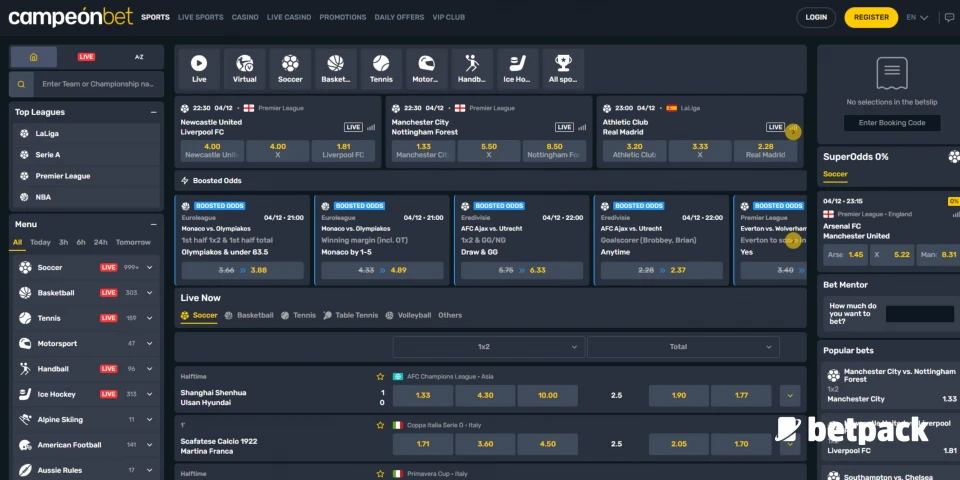960x480 pixels.
Task: Open the Tennis sport icon
Action: pos(381,68)
